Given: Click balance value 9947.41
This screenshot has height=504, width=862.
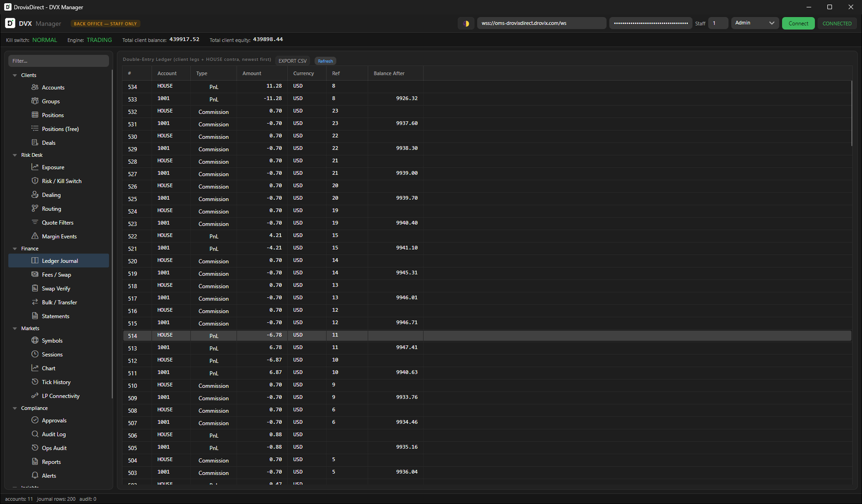Looking at the screenshot, I should 407,347.
